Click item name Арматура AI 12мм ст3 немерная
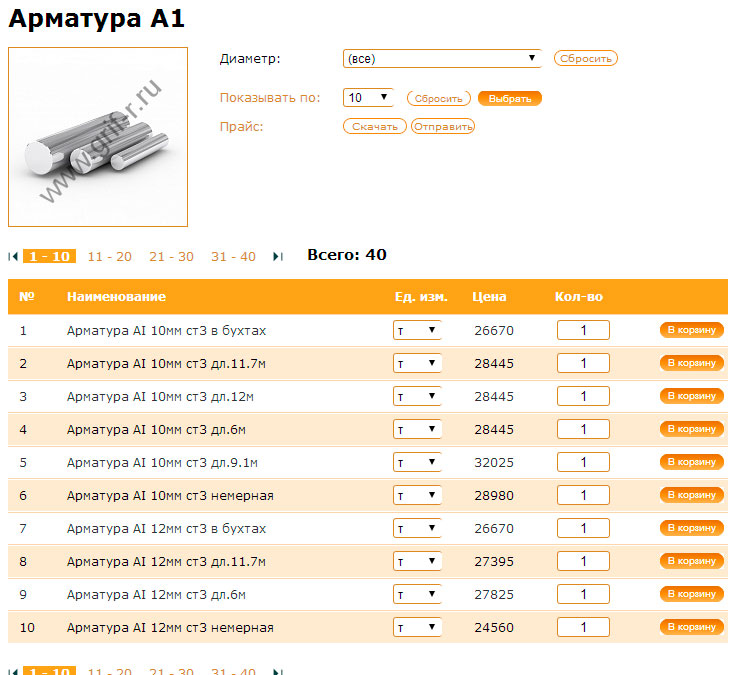 [170, 628]
